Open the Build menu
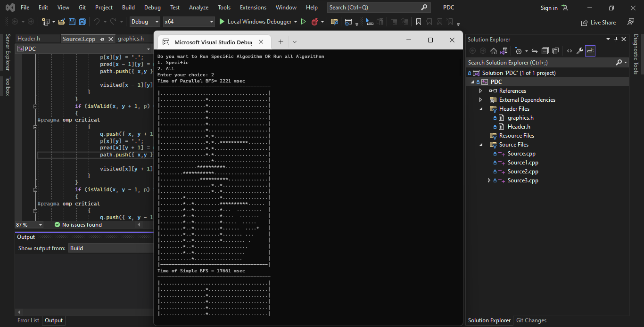The width and height of the screenshot is (644, 327). coord(128,8)
